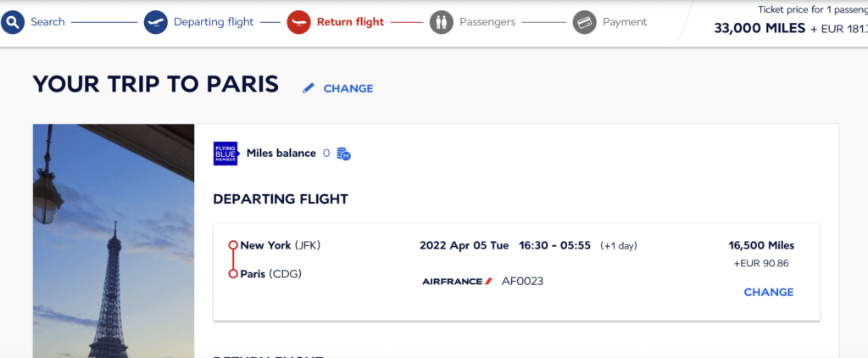This screenshot has width=868, height=358.
Task: Go to the Search step label
Action: point(47,22)
